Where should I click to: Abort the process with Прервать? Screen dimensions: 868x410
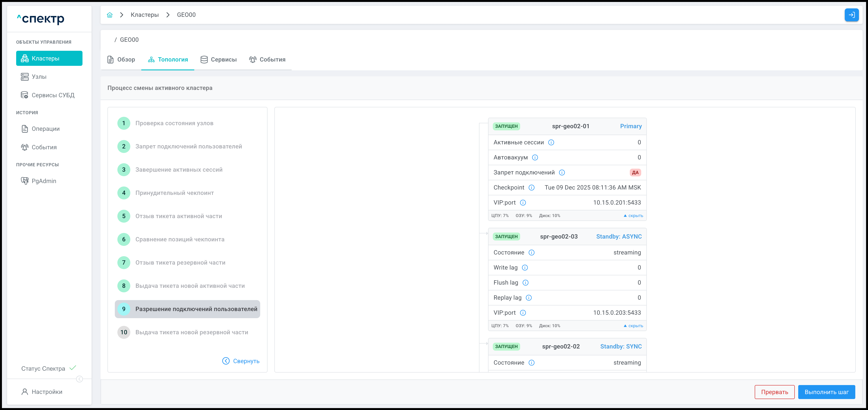(x=774, y=392)
